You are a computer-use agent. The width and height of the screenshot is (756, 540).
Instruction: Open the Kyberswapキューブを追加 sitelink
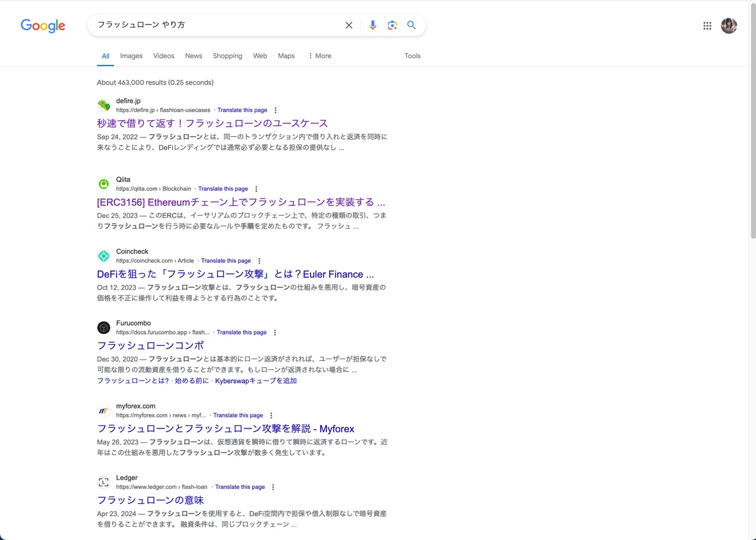pos(256,381)
